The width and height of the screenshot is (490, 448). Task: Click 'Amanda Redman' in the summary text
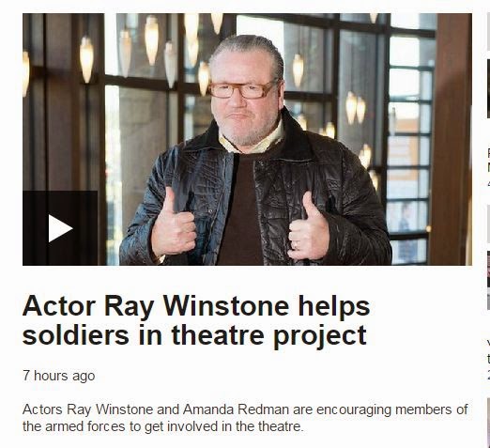click(236, 409)
